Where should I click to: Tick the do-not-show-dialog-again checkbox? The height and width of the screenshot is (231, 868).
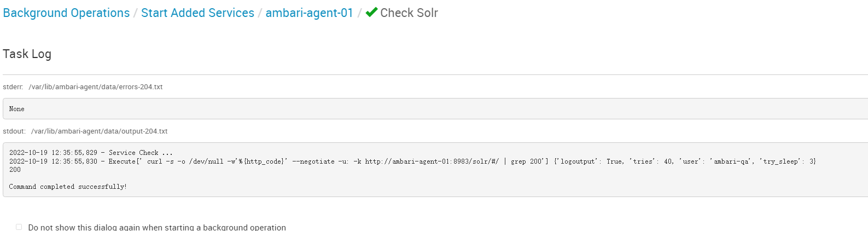[19, 227]
